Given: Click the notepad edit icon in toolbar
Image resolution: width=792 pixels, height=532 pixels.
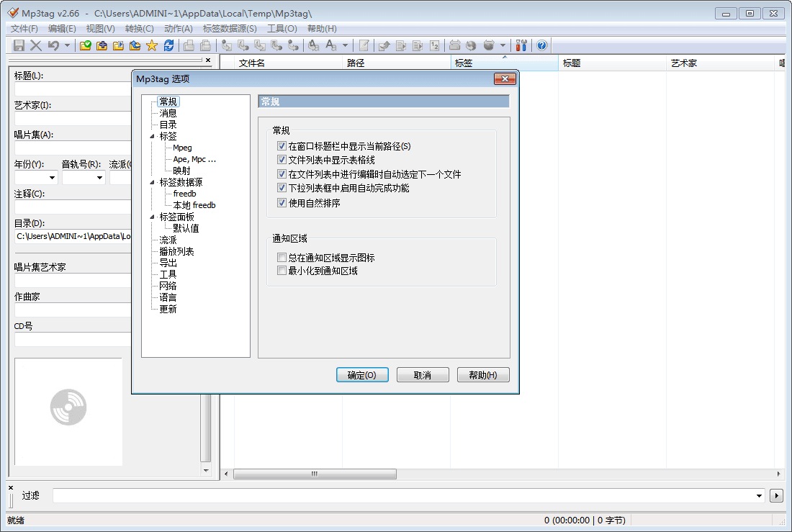Looking at the screenshot, I should (x=364, y=45).
